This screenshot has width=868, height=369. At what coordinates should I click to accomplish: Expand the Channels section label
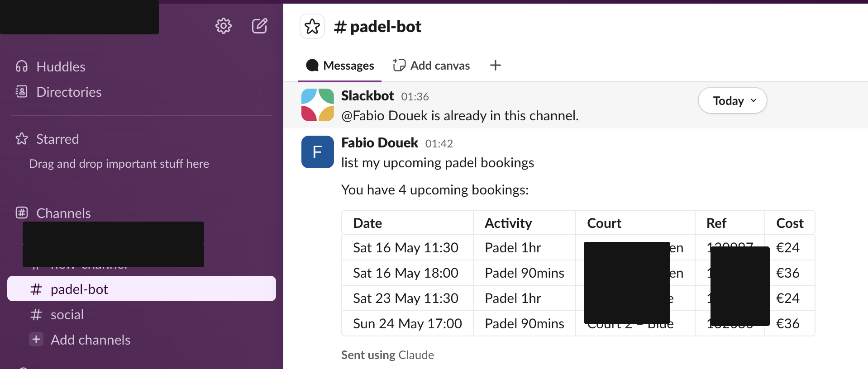63,213
